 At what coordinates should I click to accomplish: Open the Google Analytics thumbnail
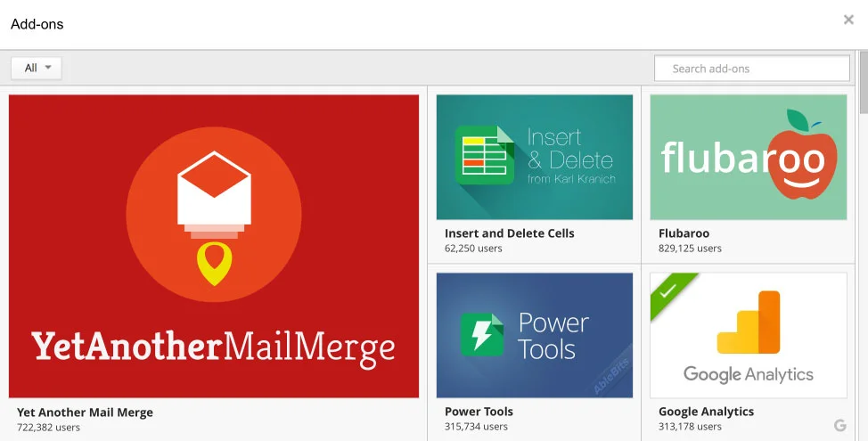pyautogui.click(x=749, y=335)
